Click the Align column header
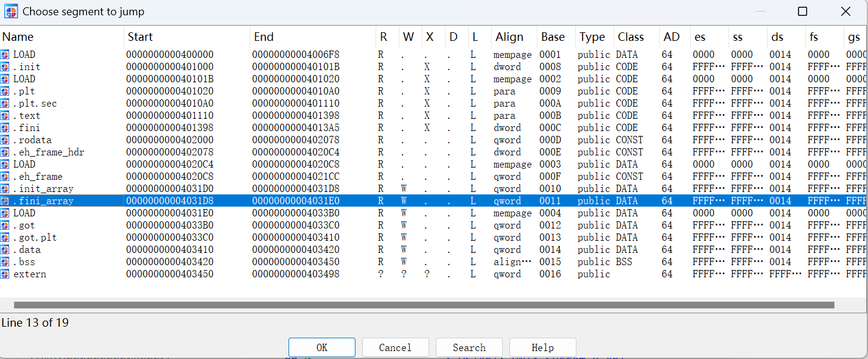Screen dimensions: 868x359 [509, 37]
